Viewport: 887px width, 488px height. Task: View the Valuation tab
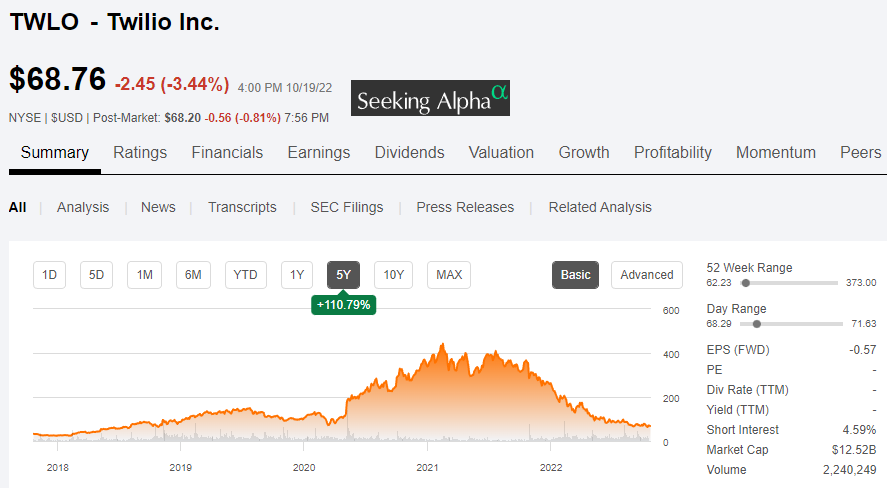[501, 153]
